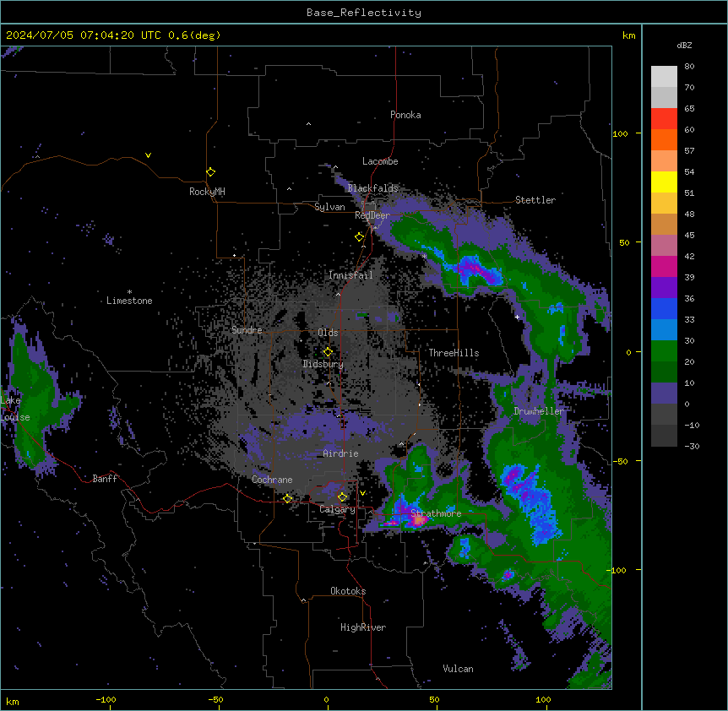Image resolution: width=728 pixels, height=711 pixels.
Task: Click the RedDeer label
Action: coord(372,215)
